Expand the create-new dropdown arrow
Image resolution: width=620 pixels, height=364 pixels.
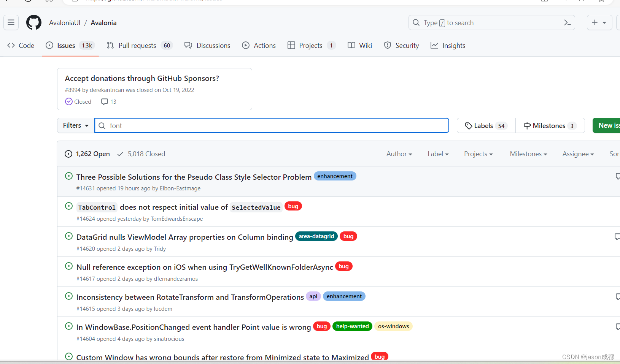pyautogui.click(x=604, y=23)
